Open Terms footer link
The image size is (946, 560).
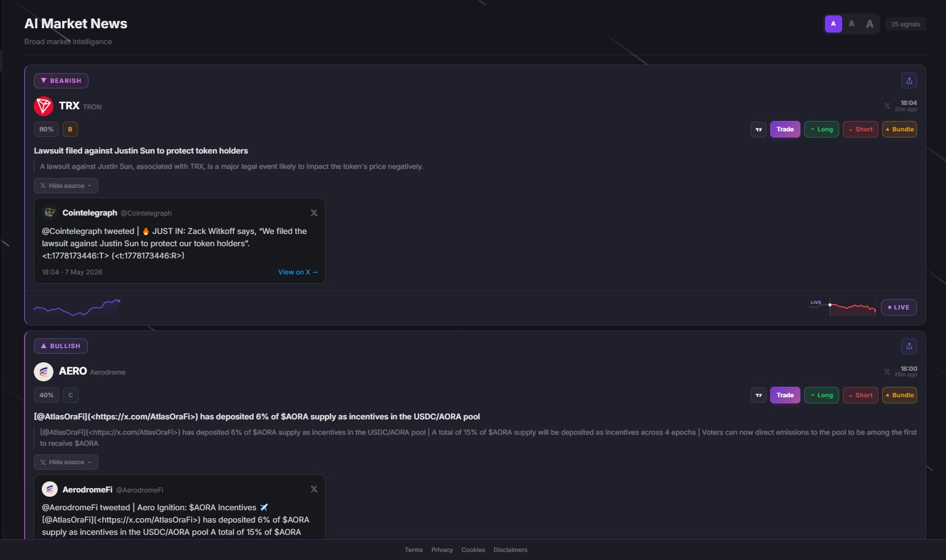413,550
